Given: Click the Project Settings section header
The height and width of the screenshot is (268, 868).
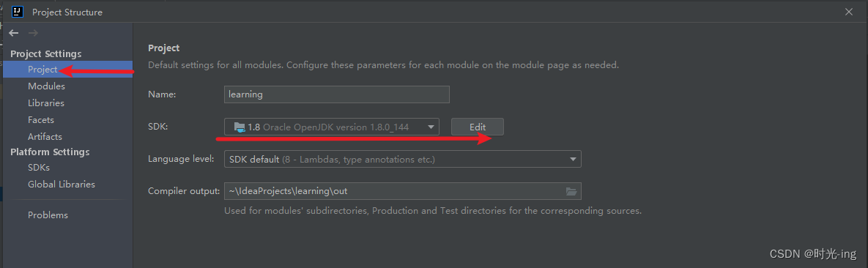Looking at the screenshot, I should click(x=46, y=53).
